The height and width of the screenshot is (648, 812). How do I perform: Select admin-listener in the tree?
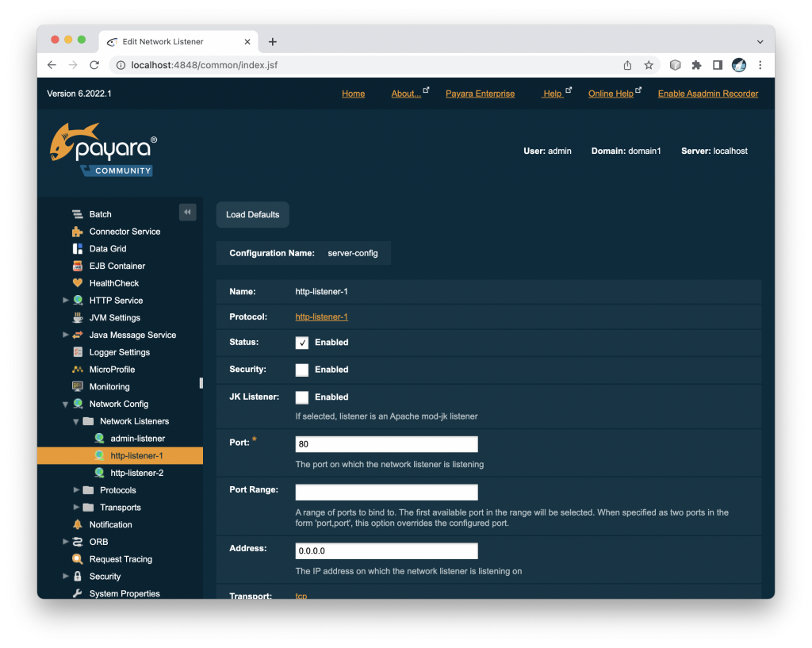tap(137, 439)
